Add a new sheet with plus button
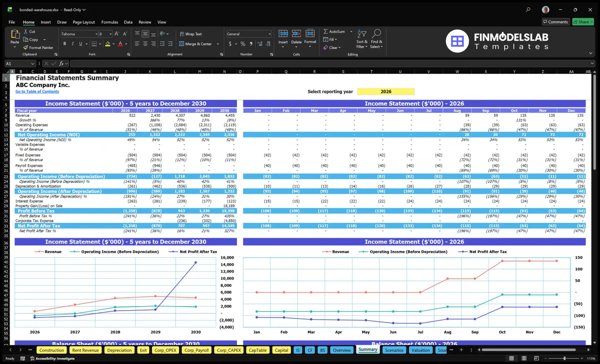Image resolution: width=600 pixels, height=364 pixels. 461,350
